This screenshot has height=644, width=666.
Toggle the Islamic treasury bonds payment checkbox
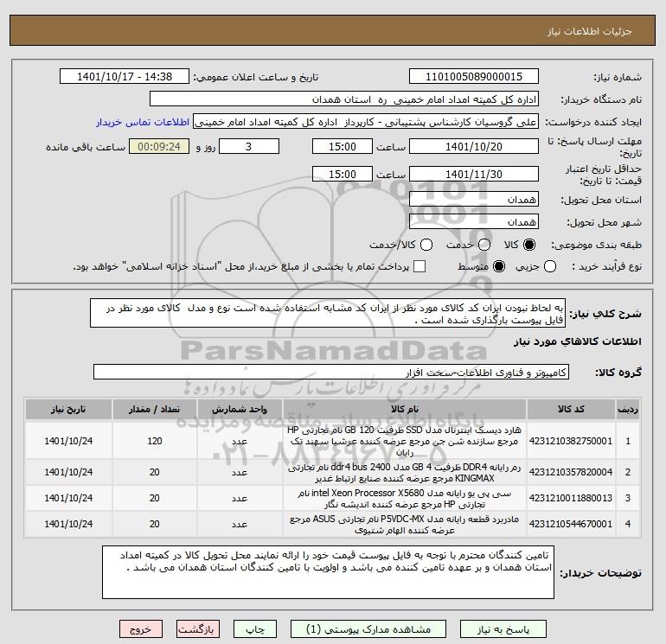pos(419,266)
